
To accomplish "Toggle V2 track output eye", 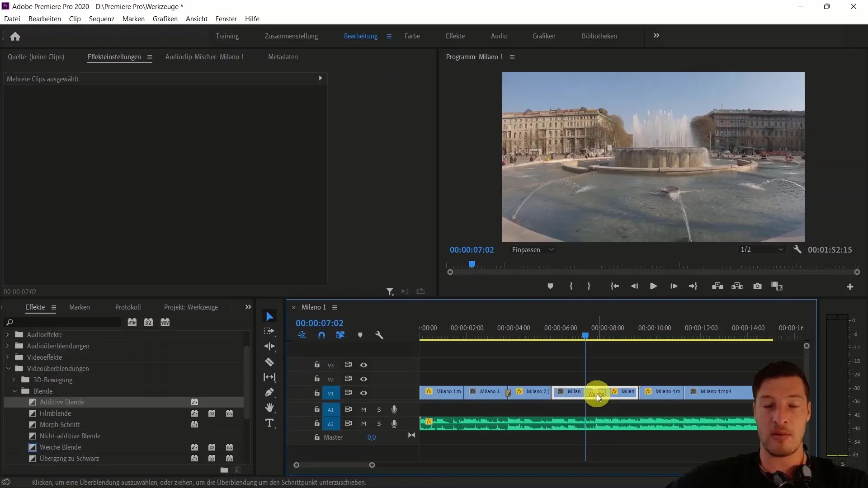I will click(363, 379).
